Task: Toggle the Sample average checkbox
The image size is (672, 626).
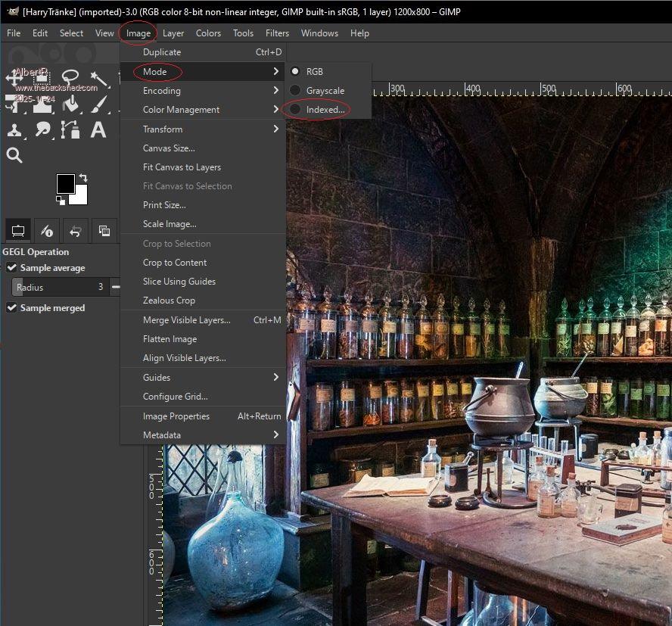Action: [12, 268]
